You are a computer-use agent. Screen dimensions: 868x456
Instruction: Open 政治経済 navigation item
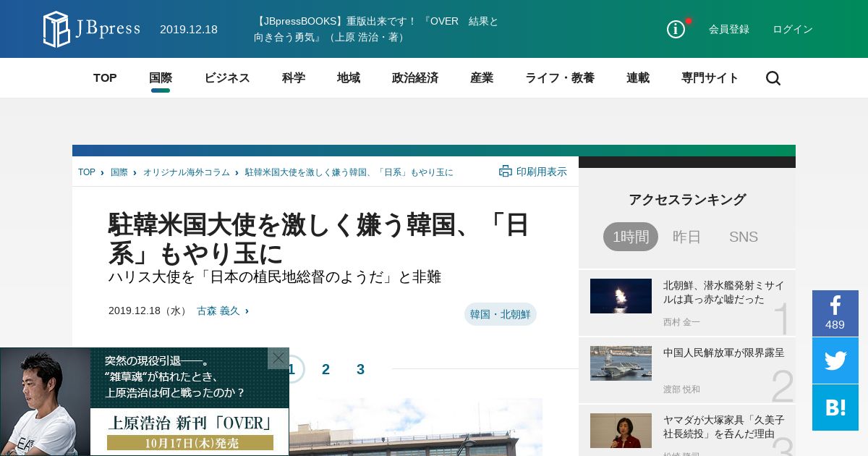pyautogui.click(x=415, y=78)
